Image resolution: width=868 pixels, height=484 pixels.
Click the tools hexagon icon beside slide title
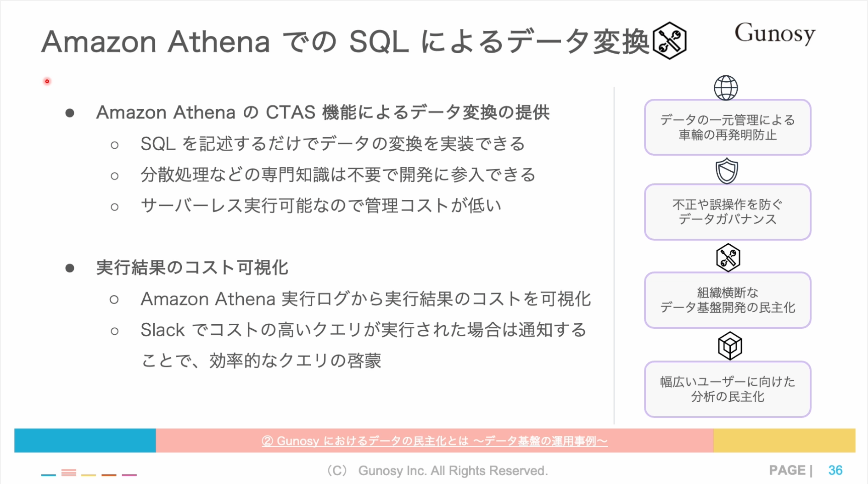[670, 40]
